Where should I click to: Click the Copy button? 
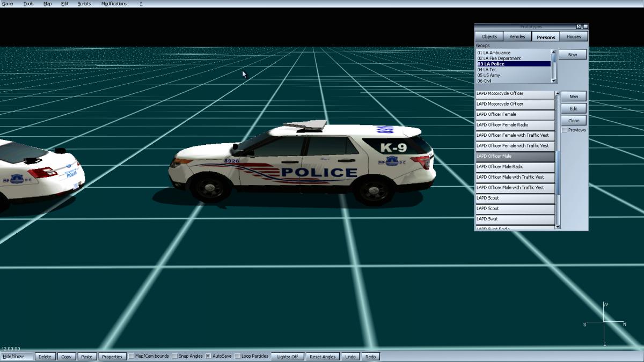pyautogui.click(x=67, y=357)
